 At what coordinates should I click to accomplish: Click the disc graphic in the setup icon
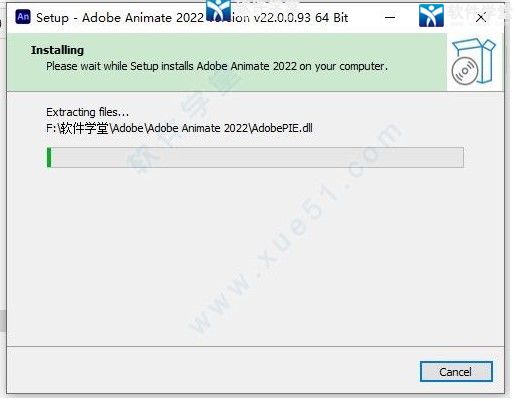pyautogui.click(x=465, y=71)
